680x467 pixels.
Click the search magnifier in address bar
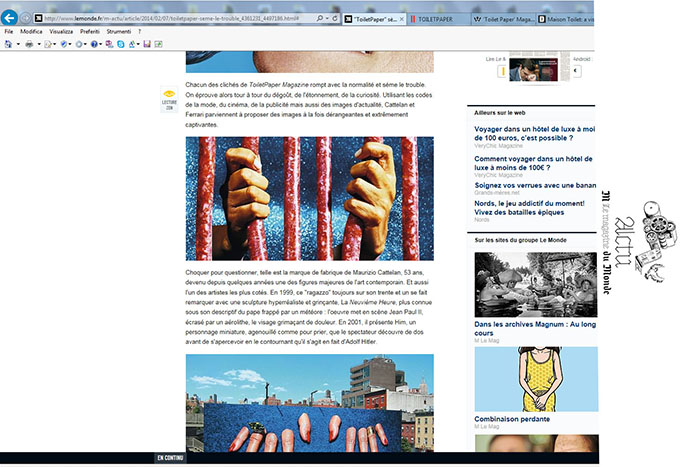pyautogui.click(x=320, y=19)
